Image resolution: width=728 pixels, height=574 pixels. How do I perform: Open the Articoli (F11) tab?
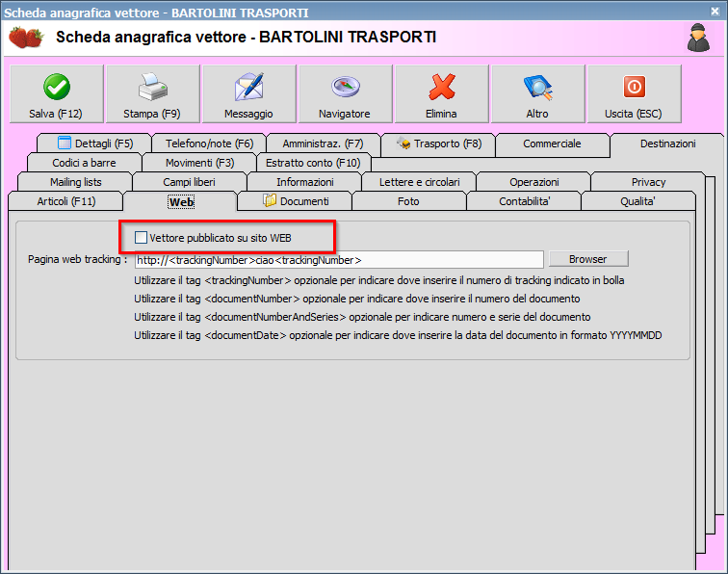[65, 201]
